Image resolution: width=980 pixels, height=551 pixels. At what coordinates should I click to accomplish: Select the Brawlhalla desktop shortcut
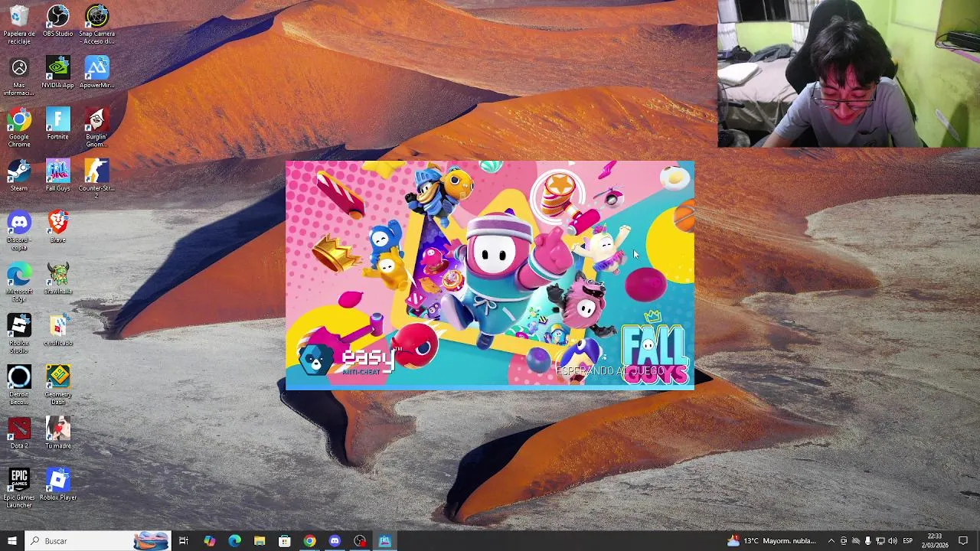tap(57, 279)
